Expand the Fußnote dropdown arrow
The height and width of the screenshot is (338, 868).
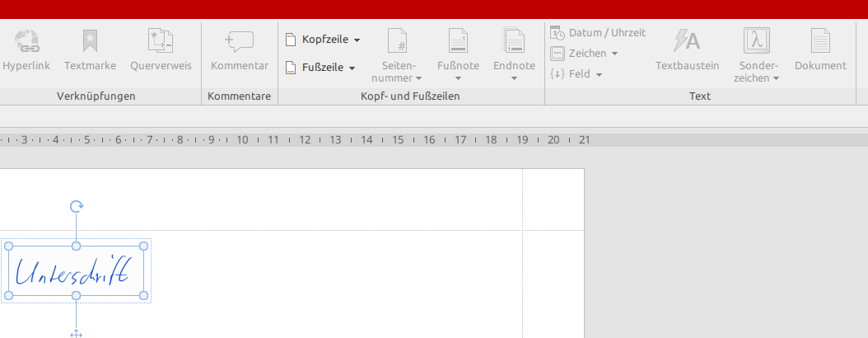[x=459, y=78]
